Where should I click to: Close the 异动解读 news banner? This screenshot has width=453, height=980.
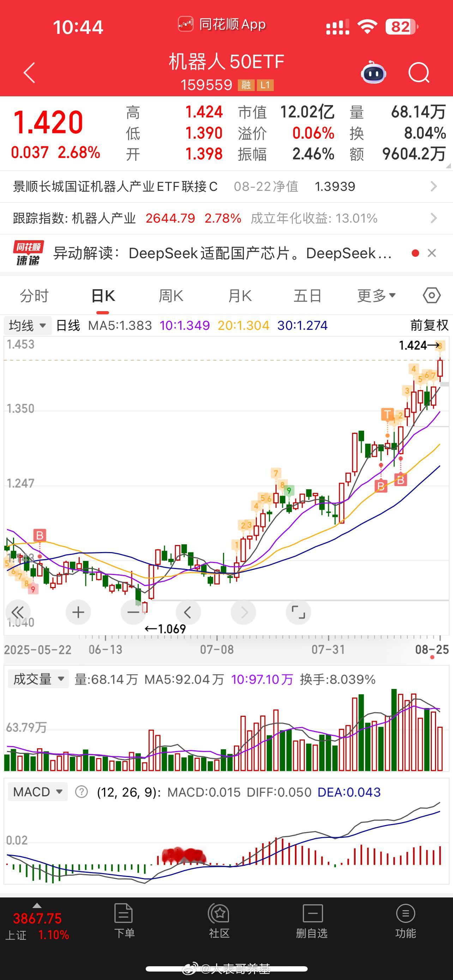(432, 253)
